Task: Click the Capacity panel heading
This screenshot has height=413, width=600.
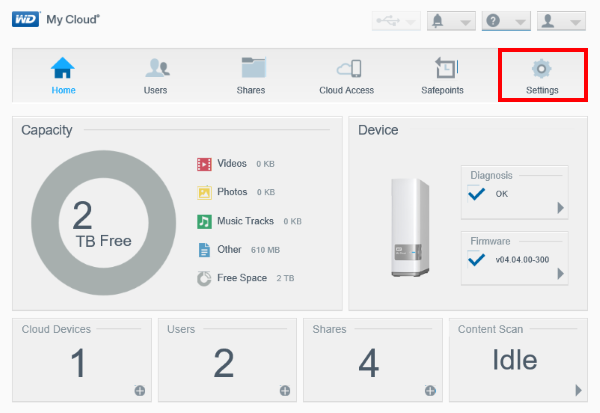Action: tap(47, 131)
